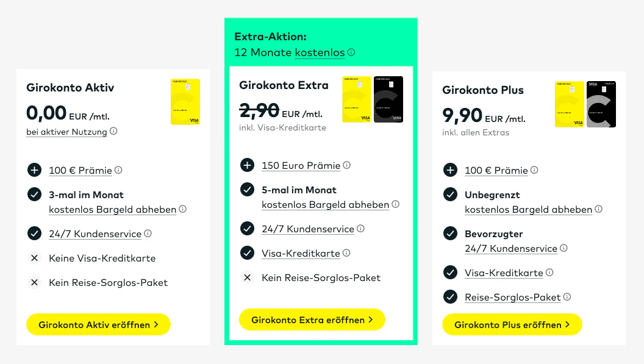This screenshot has width=644, height=364.
Task: Click X mark beside 'Keine Visa-Kreditkarte'
Action: (35, 258)
